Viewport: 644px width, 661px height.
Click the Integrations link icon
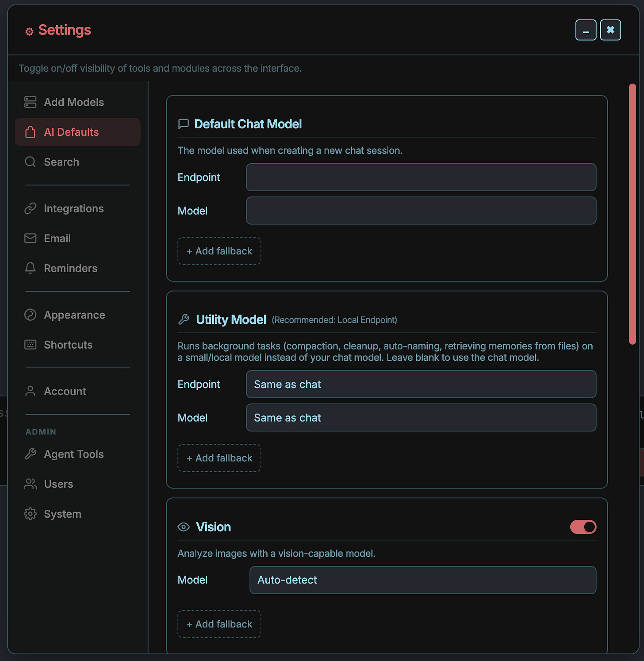(30, 208)
